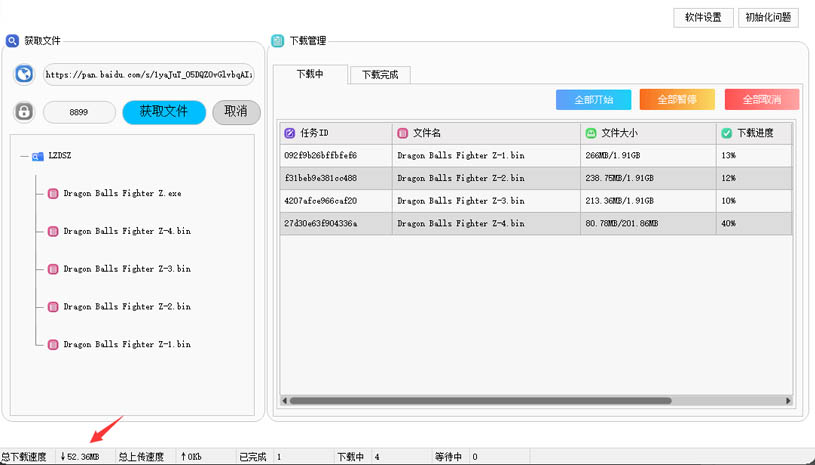This screenshot has height=465, width=815.
Task: Collapse the LZDSZ tree node
Action: pyautogui.click(x=23, y=157)
